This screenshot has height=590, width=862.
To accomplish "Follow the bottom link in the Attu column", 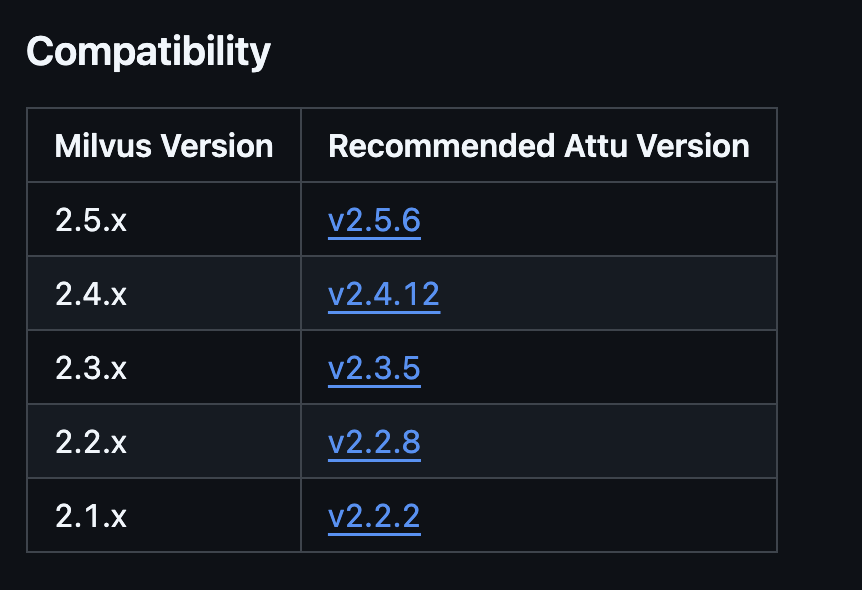I will (x=374, y=516).
